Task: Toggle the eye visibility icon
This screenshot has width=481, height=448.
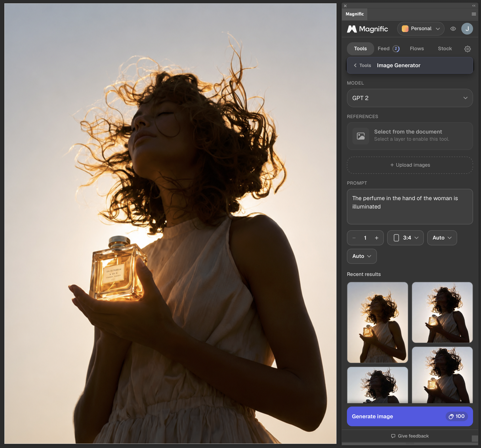Action: click(453, 29)
